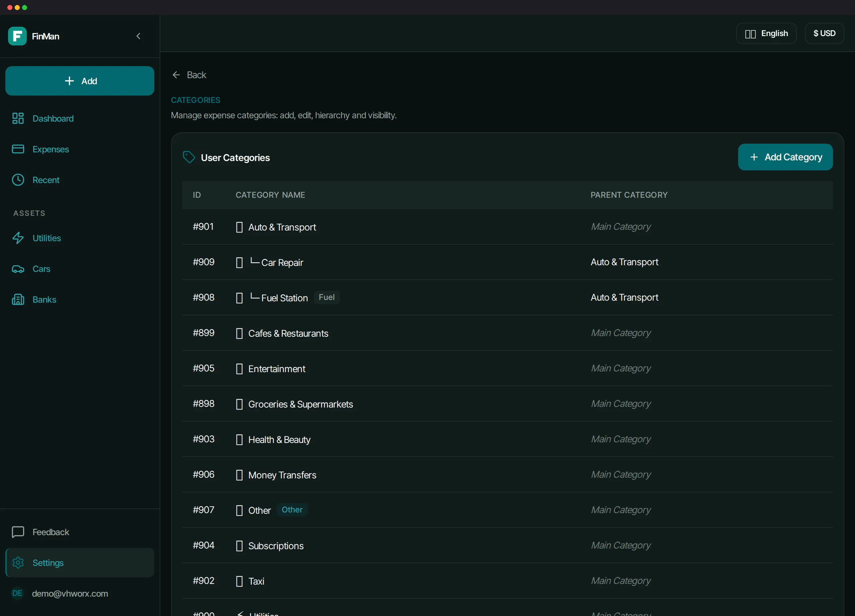Click the DE user avatar
The width and height of the screenshot is (855, 616).
click(17, 593)
